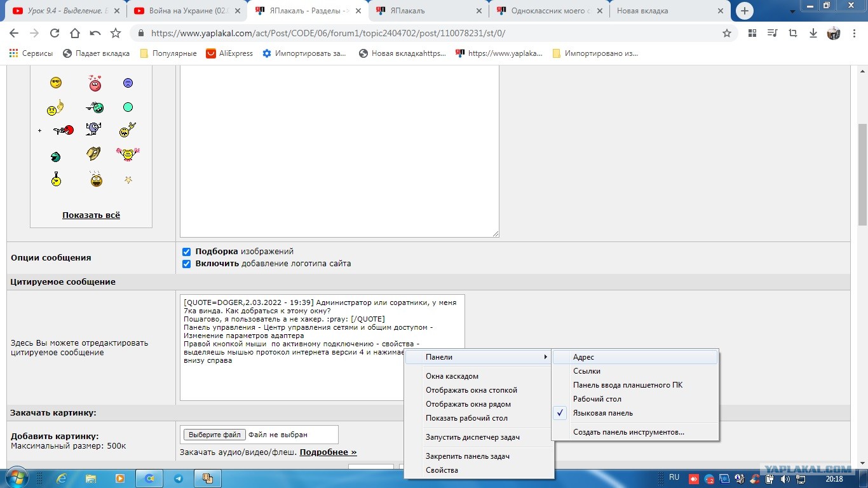Viewport: 868px width, 488px height.
Task: Open Свойства in the taskbar context menu
Action: pos(479,470)
